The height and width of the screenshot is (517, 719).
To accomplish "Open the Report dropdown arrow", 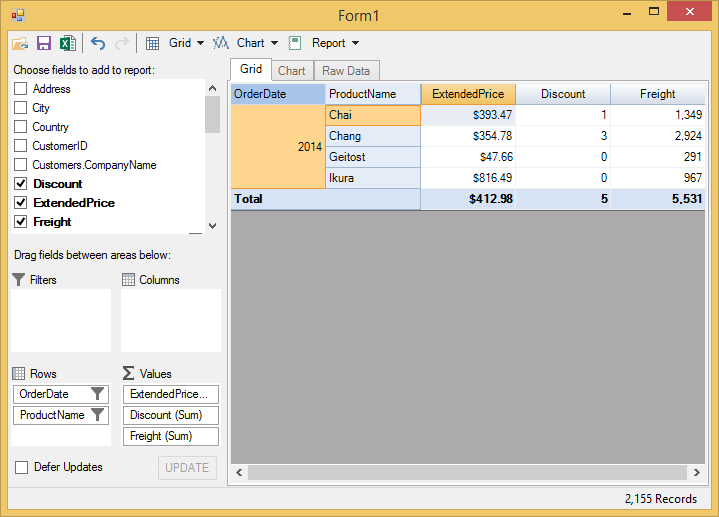I will 355,43.
